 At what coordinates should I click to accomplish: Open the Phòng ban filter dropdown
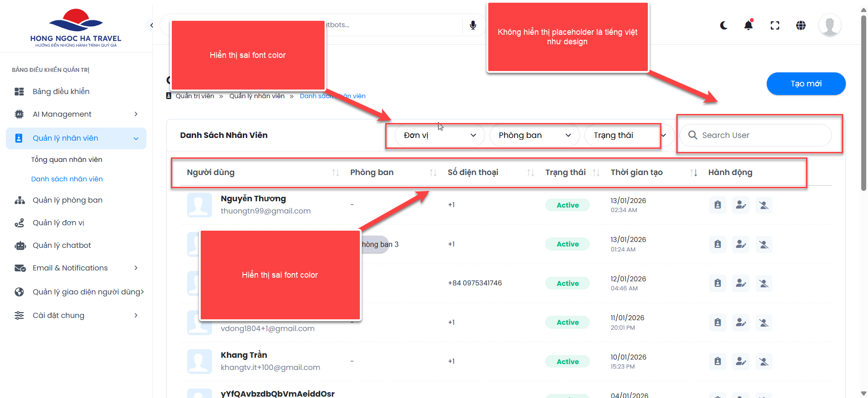click(x=534, y=135)
